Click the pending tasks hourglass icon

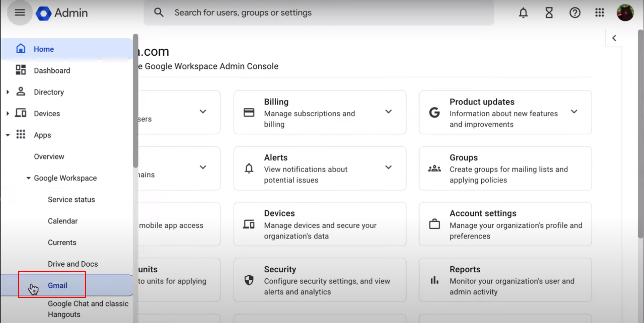point(549,13)
